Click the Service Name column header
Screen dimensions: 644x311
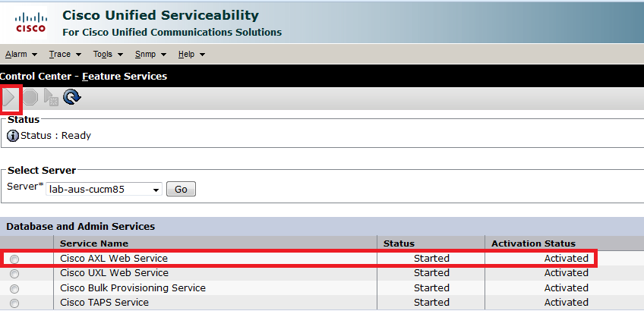tap(94, 243)
